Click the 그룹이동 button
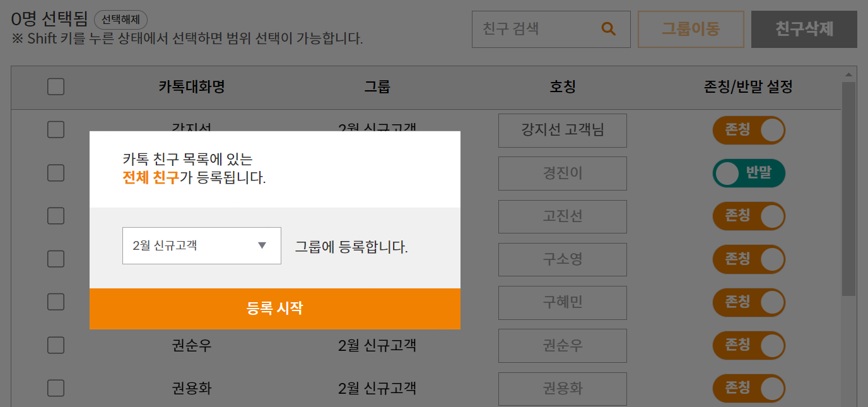This screenshot has height=407, width=868. (691, 29)
